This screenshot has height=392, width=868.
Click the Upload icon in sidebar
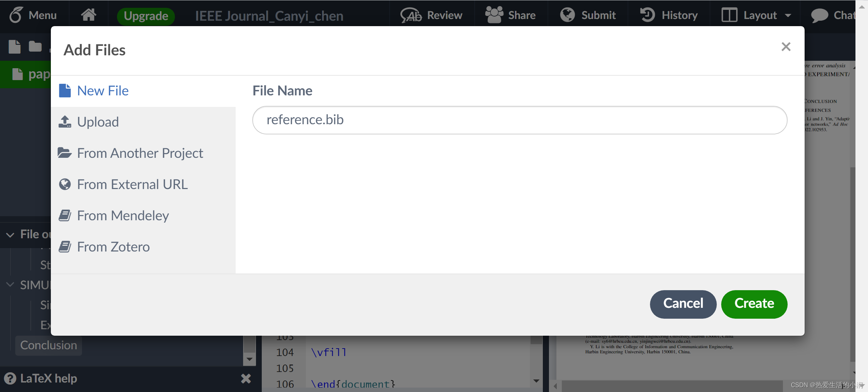[x=66, y=121]
